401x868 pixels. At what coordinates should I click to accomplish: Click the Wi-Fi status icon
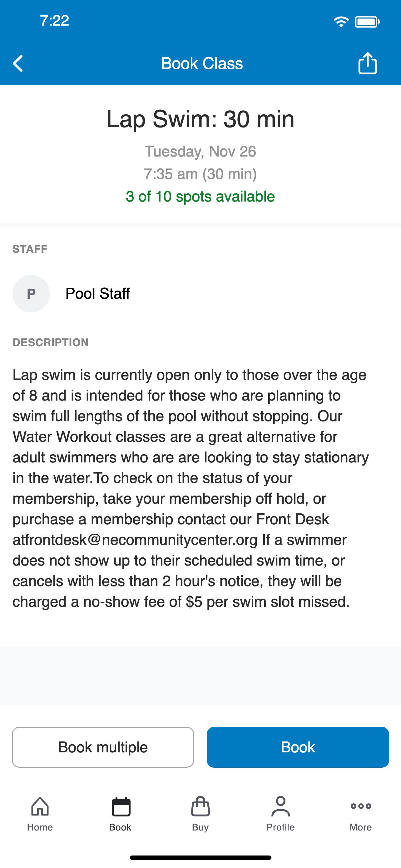341,22
